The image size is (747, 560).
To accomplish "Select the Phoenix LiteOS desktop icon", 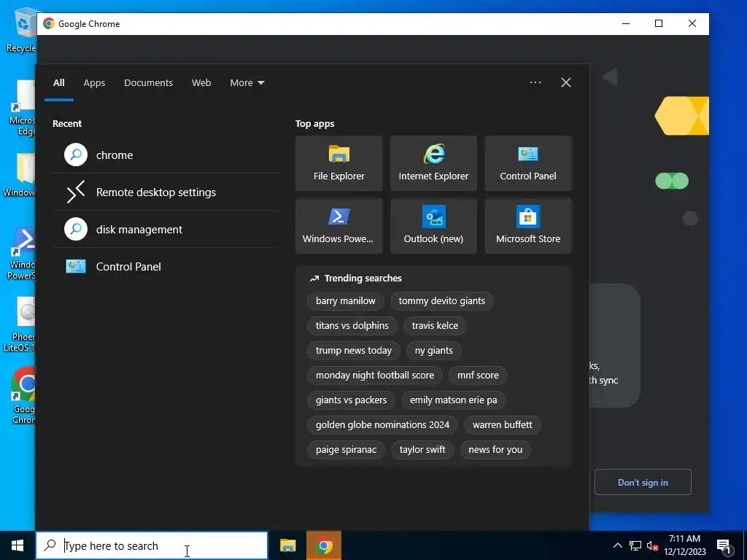I will pos(20,324).
